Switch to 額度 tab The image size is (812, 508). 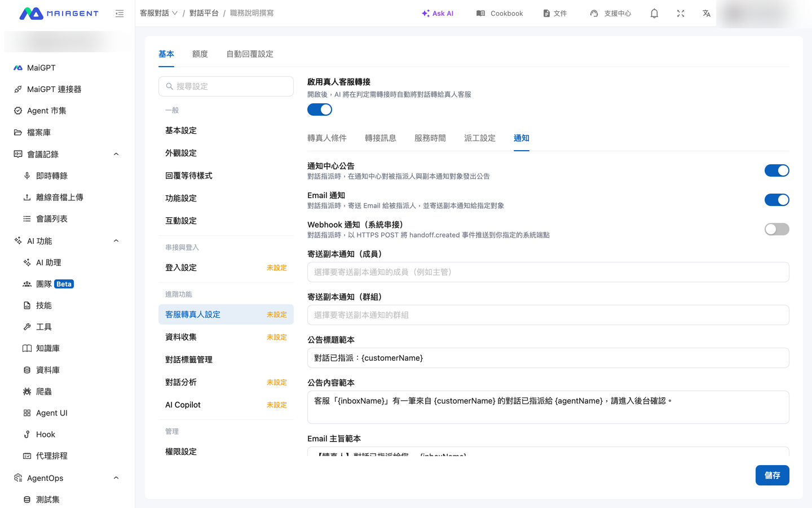[x=200, y=54]
